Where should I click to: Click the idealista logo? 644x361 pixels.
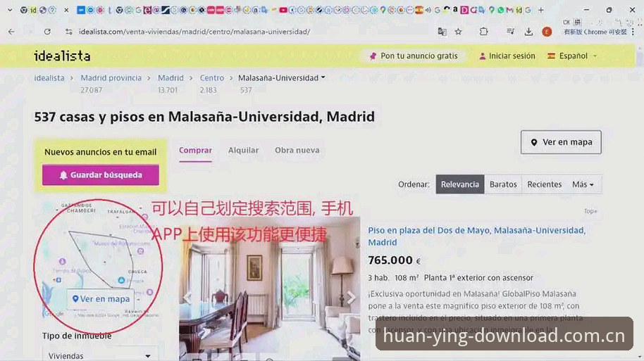pyautogui.click(x=62, y=56)
